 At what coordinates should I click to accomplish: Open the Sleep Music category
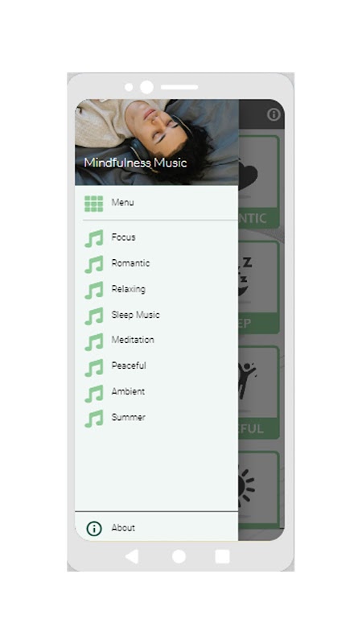pos(156,315)
